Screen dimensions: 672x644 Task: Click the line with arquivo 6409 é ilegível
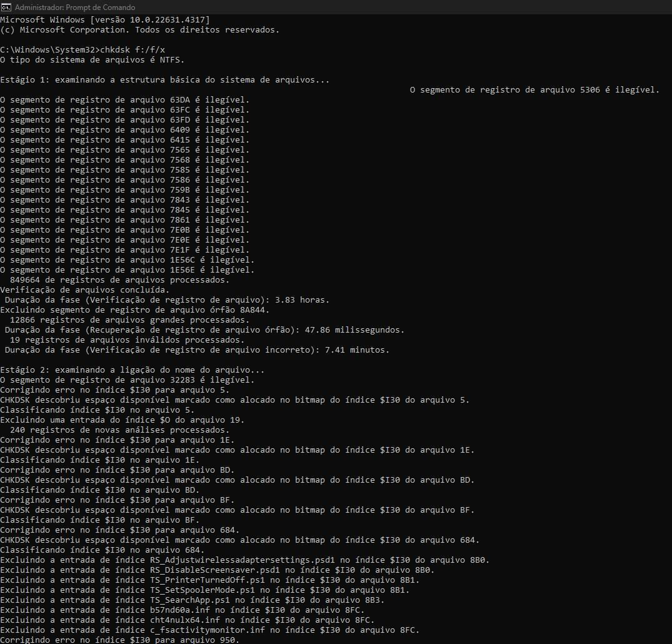pos(125,130)
